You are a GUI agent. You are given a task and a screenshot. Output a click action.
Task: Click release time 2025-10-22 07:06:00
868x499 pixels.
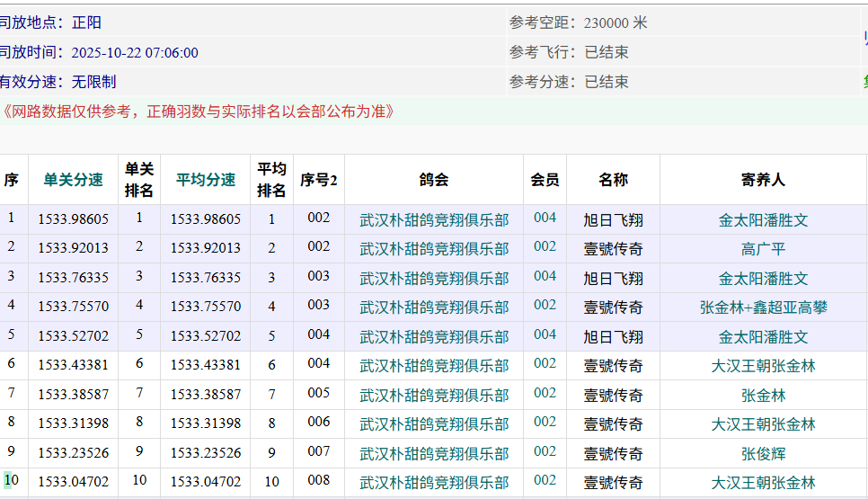(135, 53)
